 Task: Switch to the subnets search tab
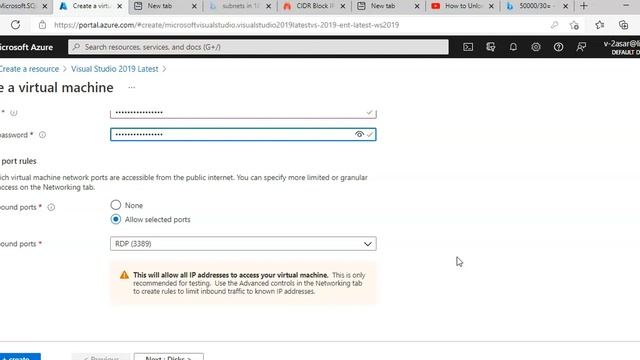tap(240, 6)
